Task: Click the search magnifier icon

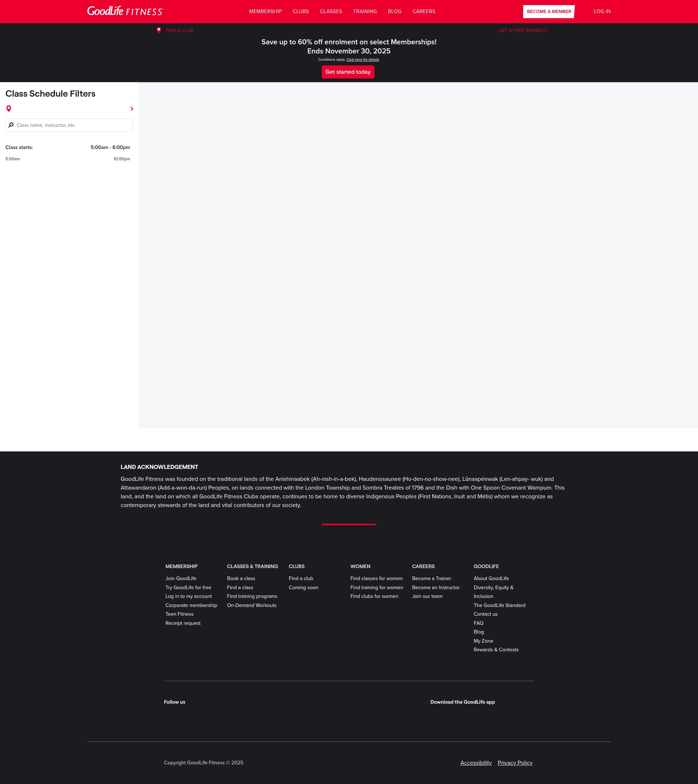Action: (x=11, y=125)
